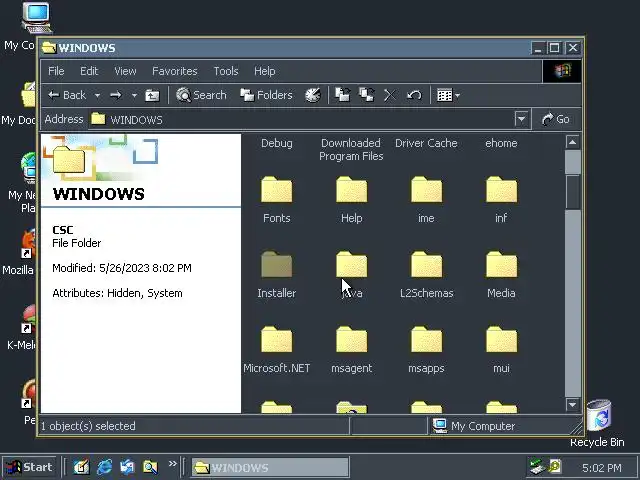The height and width of the screenshot is (480, 640).
Task: Open the Back history dropdown arrow
Action: click(97, 96)
